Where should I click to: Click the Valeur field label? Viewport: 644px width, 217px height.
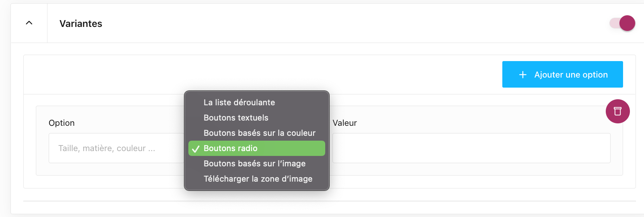345,123
